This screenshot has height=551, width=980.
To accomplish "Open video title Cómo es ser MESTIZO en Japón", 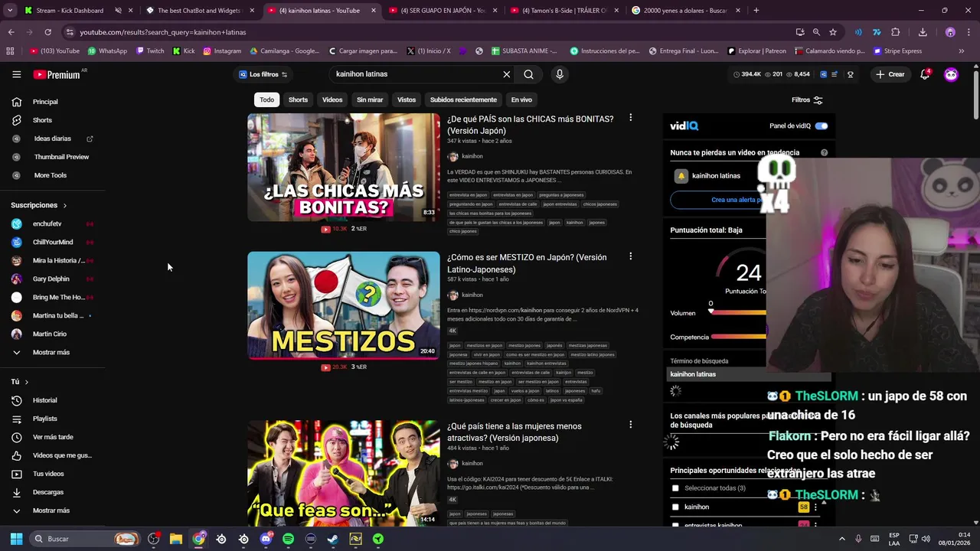I will (527, 263).
